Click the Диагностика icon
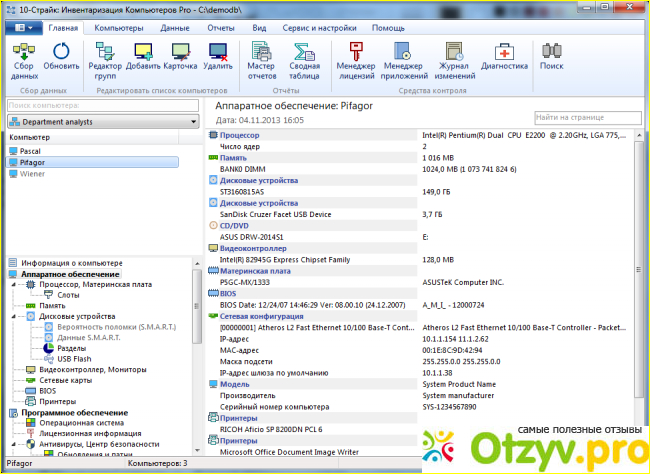 point(502,58)
